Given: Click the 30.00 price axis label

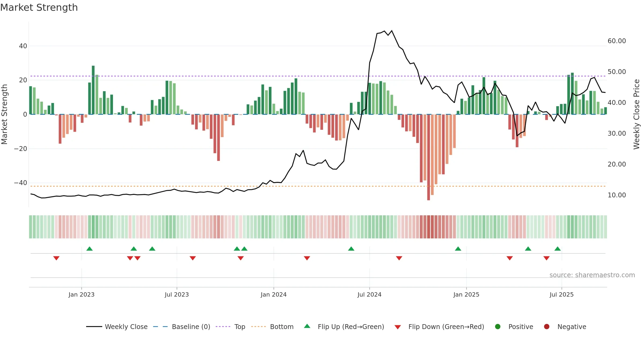Looking at the screenshot, I should click(617, 134).
